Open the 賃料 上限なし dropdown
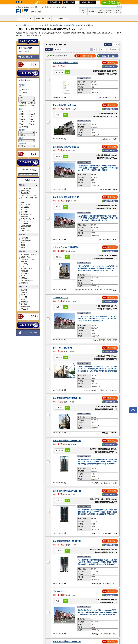This screenshot has width=138, height=644. (27, 100)
